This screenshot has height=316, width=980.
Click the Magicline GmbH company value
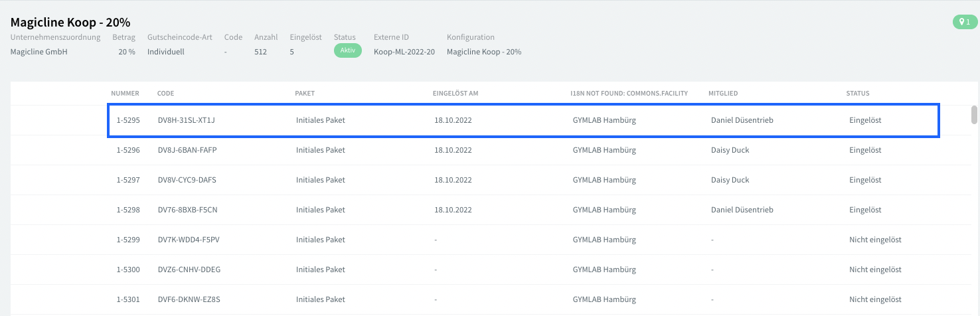[39, 52]
